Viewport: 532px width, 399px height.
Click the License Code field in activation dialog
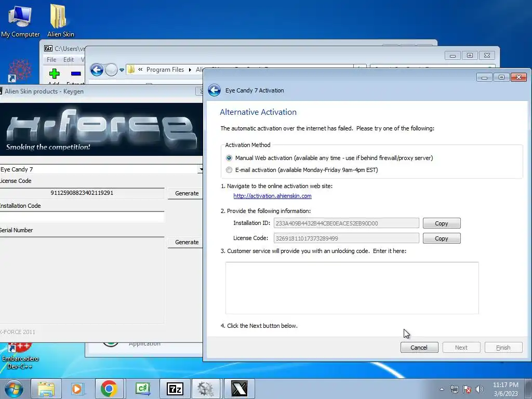coord(346,238)
